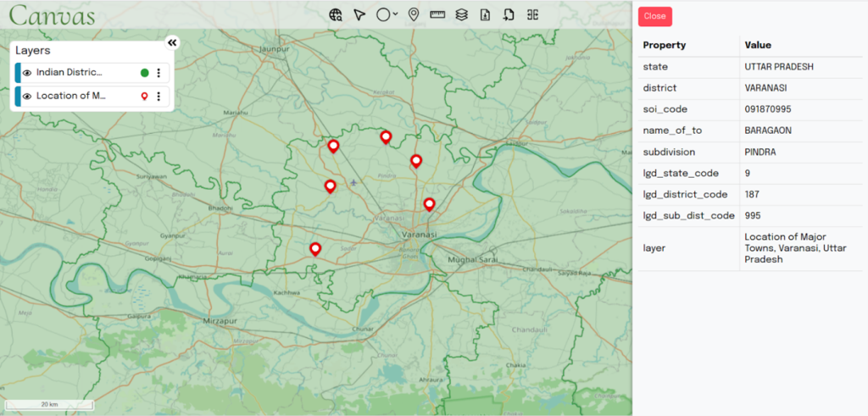Hide the Indian Districts layer via eye icon
This screenshot has width=868, height=416.
click(27, 73)
